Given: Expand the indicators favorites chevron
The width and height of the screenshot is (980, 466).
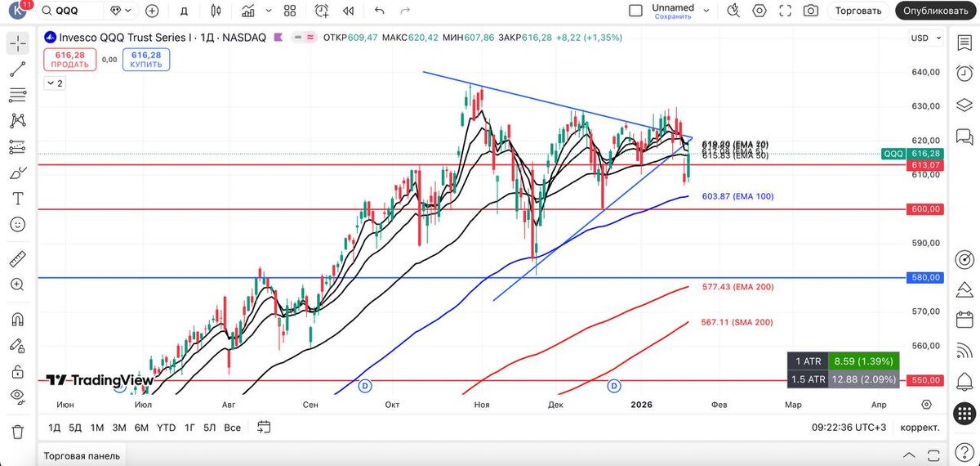Looking at the screenshot, I should tap(269, 11).
